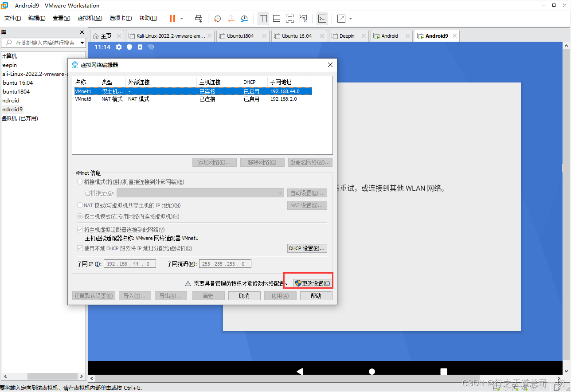Click the shield icon in Android status bar
The height and width of the screenshot is (392, 571).
(x=129, y=47)
